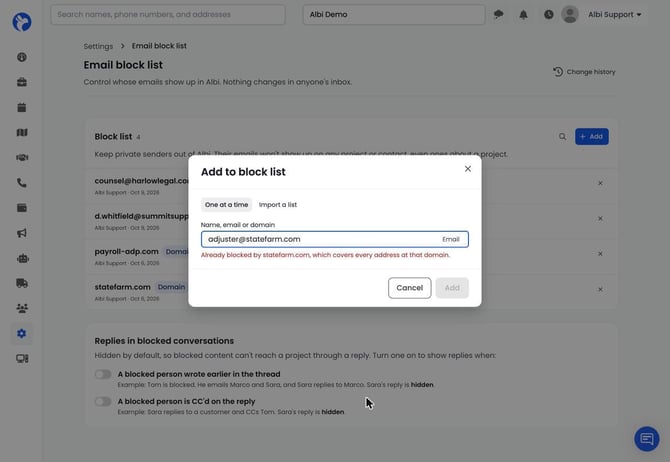Open the Change history link
Image resolution: width=670 pixels, height=462 pixels.
pyautogui.click(x=584, y=72)
